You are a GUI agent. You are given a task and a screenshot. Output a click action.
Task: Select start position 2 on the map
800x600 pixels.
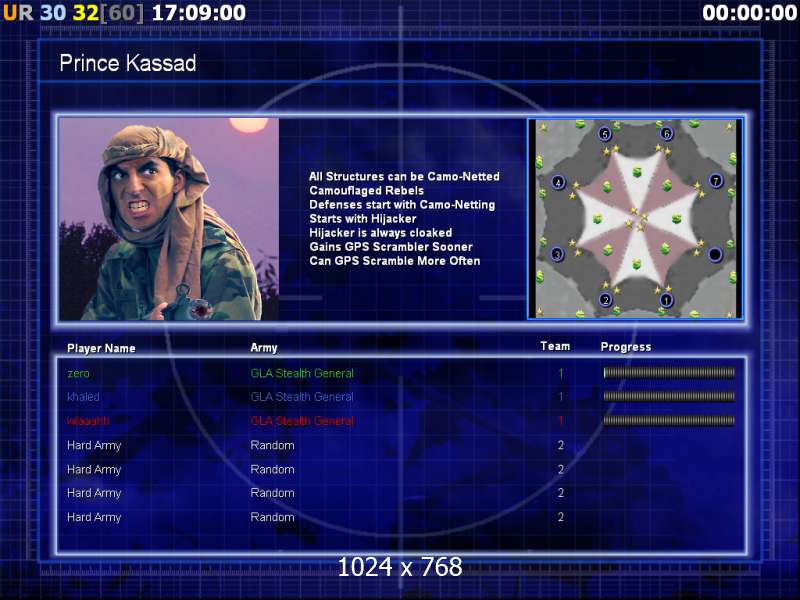pyautogui.click(x=606, y=299)
